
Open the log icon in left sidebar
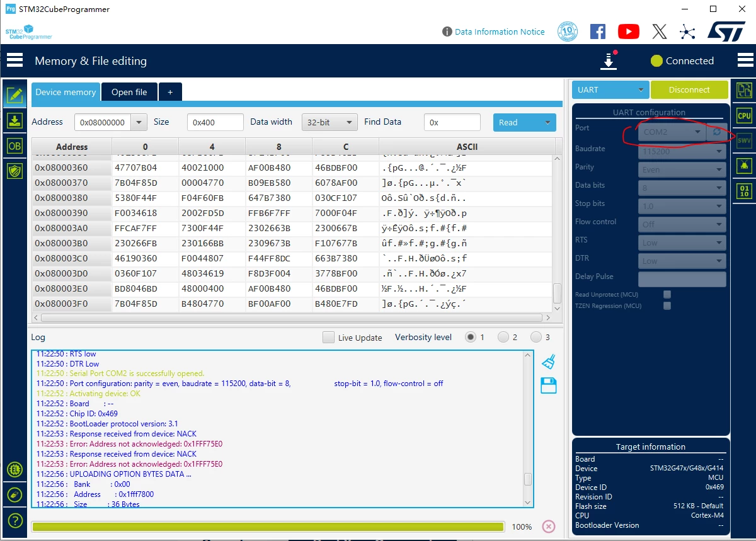coord(14,495)
